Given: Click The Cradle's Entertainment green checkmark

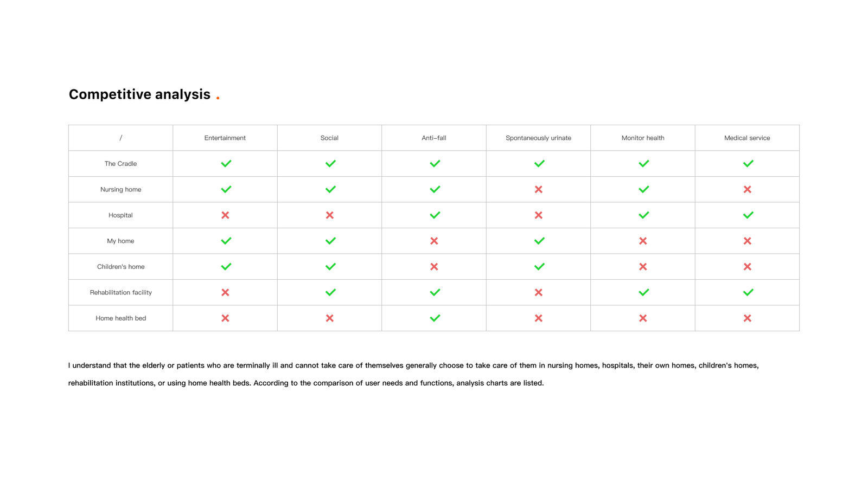Looking at the screenshot, I should 226,163.
